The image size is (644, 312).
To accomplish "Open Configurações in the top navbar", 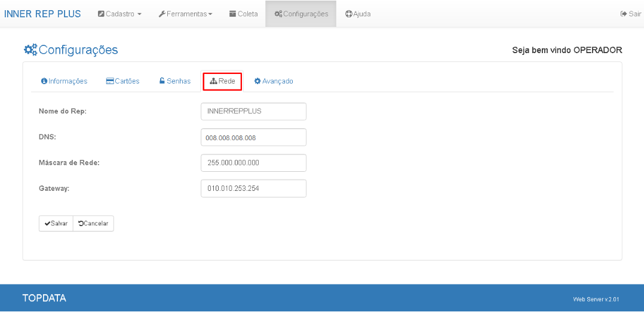I will [301, 14].
